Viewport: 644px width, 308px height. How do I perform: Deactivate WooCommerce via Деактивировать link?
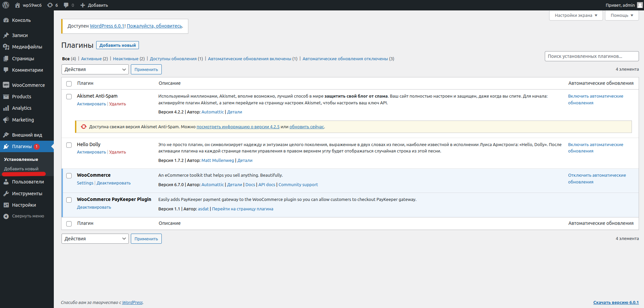[113, 183]
